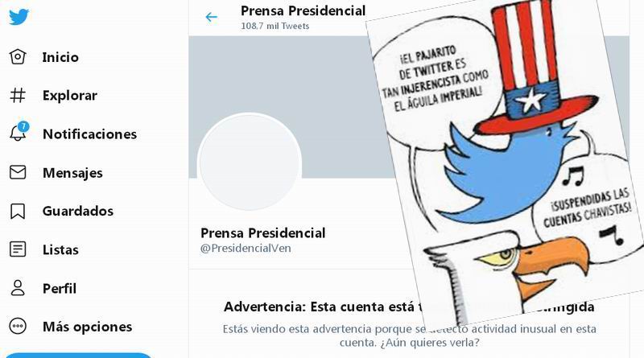
Task: Select the Explorar hashtag icon
Action: tap(18, 95)
